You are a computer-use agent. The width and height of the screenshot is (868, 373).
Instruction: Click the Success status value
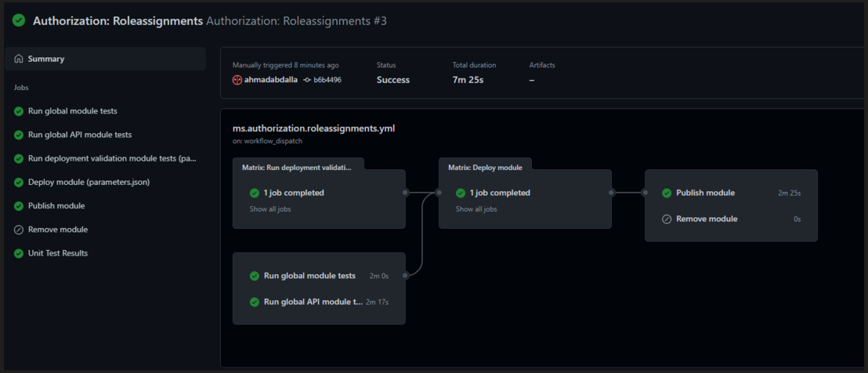click(x=393, y=80)
